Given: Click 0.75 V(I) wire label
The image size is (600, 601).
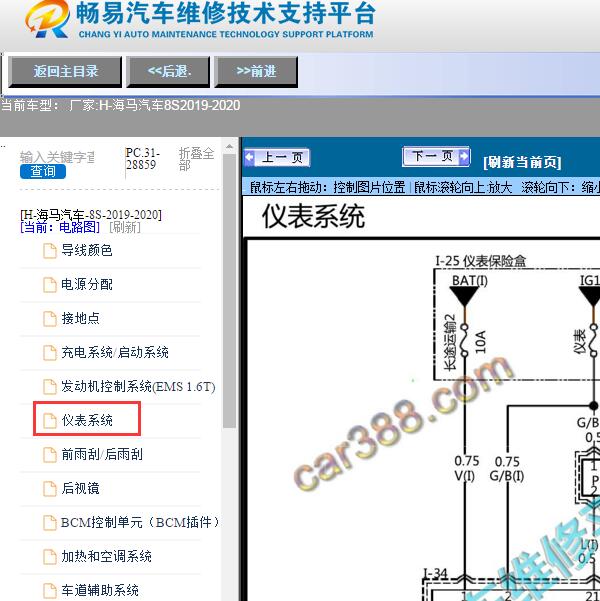Looking at the screenshot, I should 467,468.
